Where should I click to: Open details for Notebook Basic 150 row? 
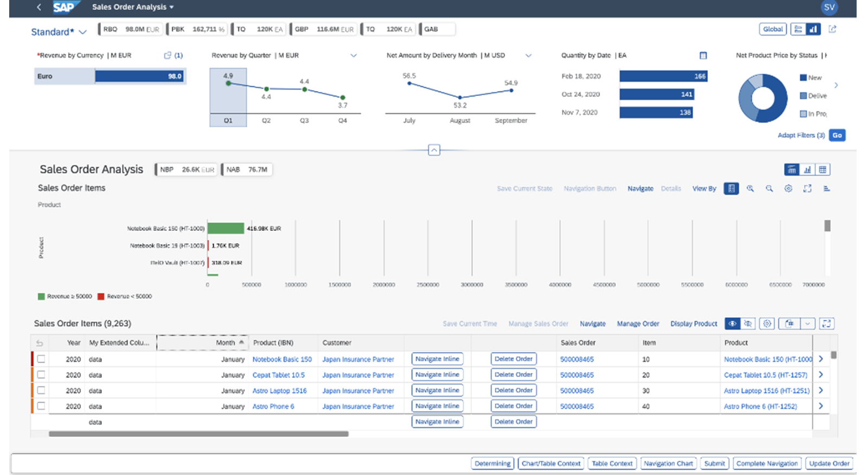821,359
